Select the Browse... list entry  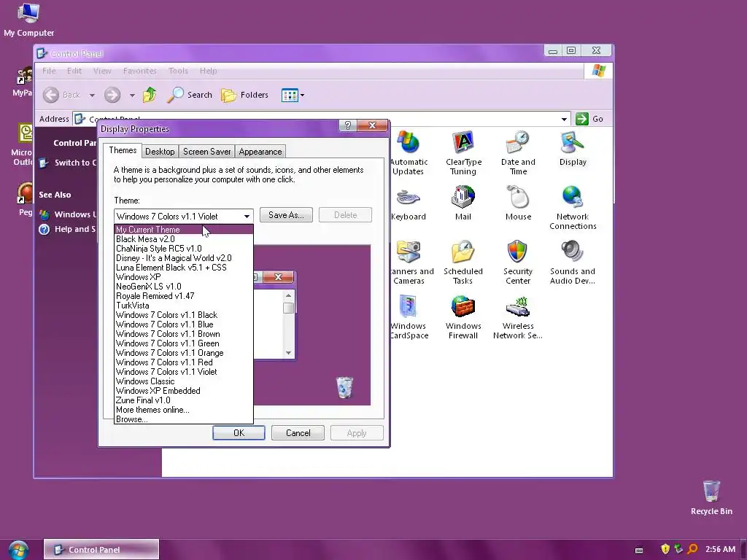tap(183, 419)
